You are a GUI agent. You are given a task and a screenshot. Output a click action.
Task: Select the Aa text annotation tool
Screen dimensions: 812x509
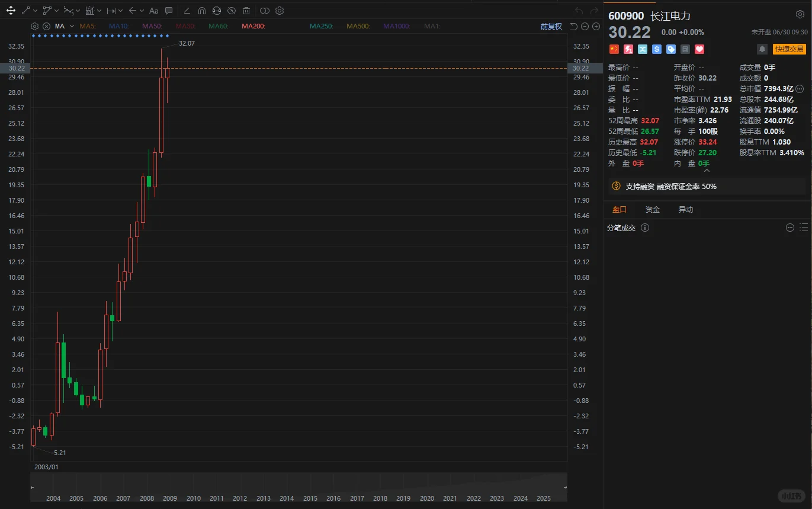[x=153, y=11]
